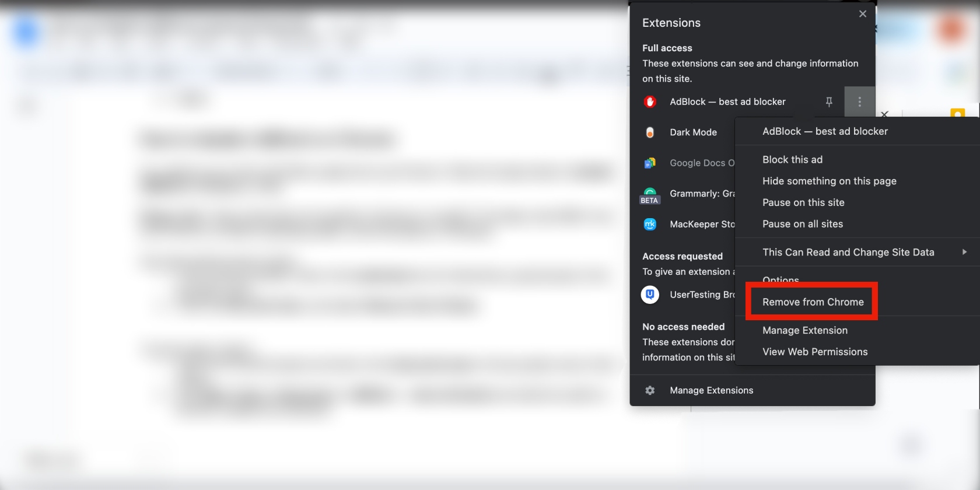This screenshot has height=490, width=980.
Task: Click the Google Docs Offline extension icon
Action: tap(650, 163)
